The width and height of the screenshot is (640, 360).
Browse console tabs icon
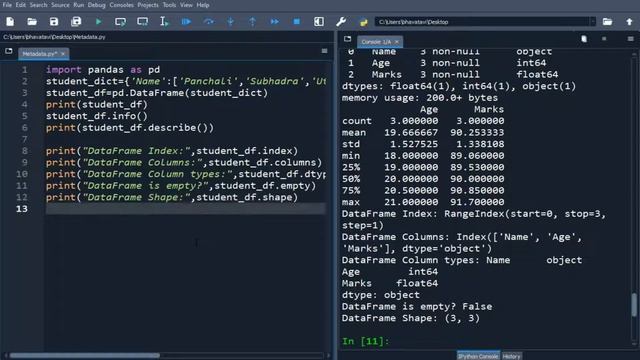click(347, 39)
